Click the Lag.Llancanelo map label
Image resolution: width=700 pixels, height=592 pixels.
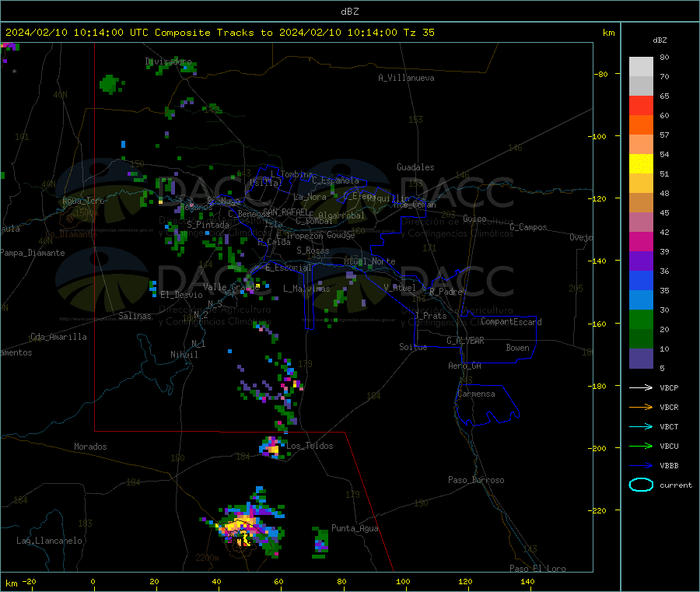(x=49, y=541)
